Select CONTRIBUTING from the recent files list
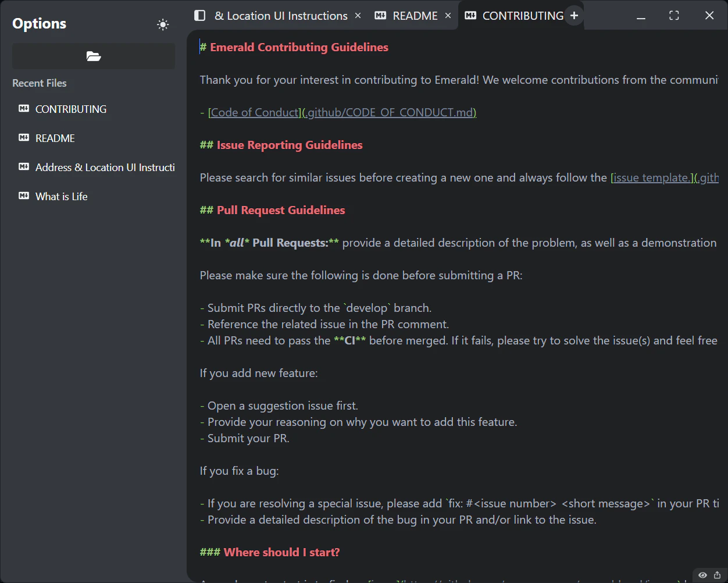728x583 pixels. click(x=71, y=109)
